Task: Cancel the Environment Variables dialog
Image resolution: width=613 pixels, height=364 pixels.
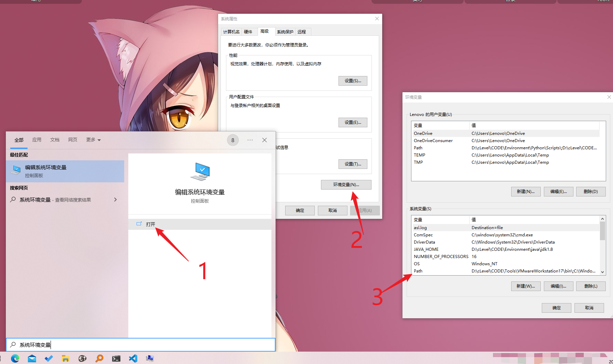Action: coord(589,308)
